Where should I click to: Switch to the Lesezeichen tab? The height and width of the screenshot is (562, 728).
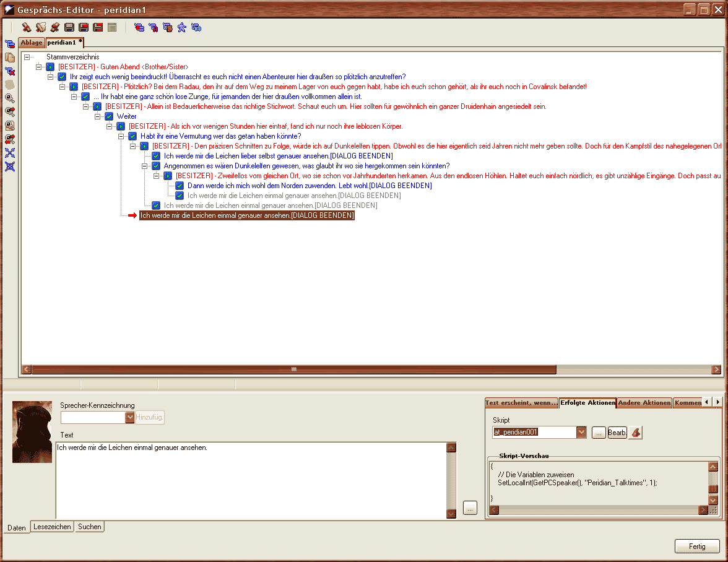[x=52, y=527]
